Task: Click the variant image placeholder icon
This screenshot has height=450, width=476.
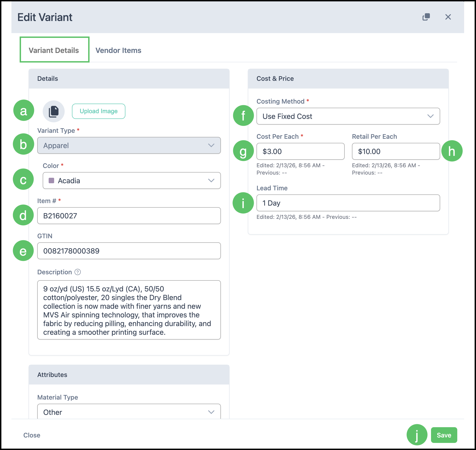Action: [53, 111]
